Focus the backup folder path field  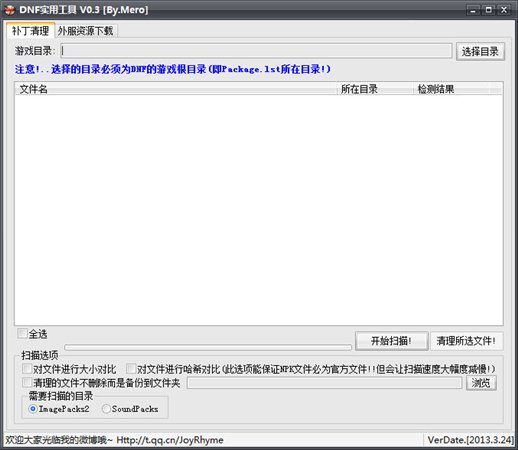325,383
